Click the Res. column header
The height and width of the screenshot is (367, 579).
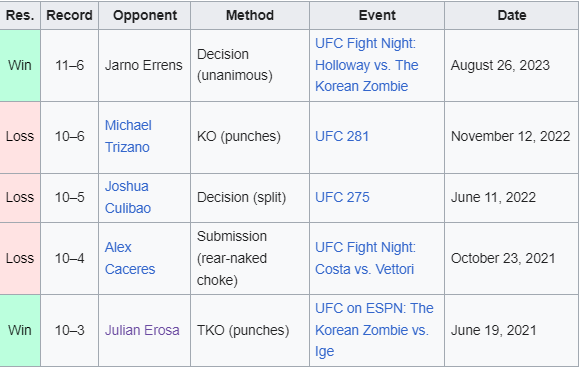pyautogui.click(x=20, y=15)
